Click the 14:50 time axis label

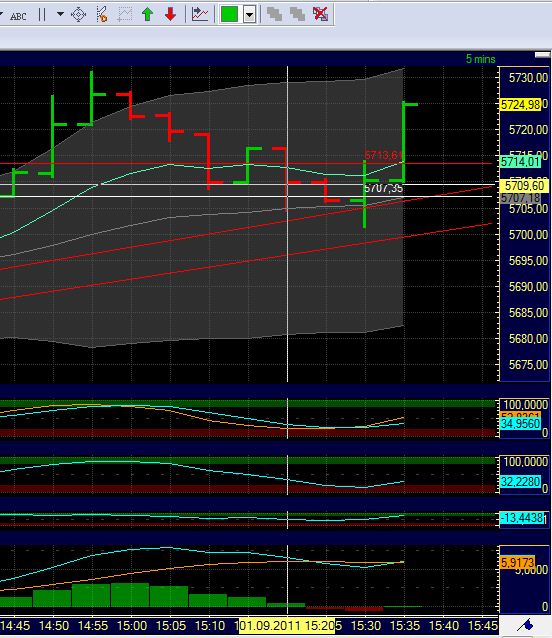click(x=54, y=626)
